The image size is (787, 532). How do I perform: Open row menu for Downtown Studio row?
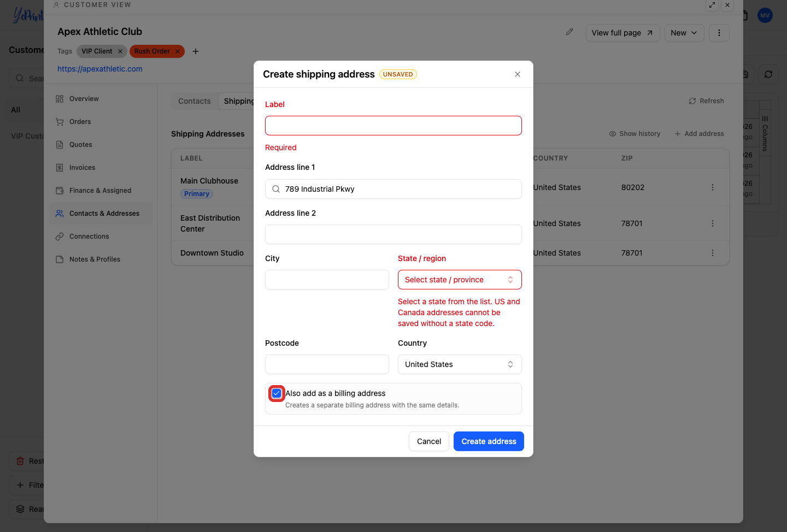tap(713, 253)
